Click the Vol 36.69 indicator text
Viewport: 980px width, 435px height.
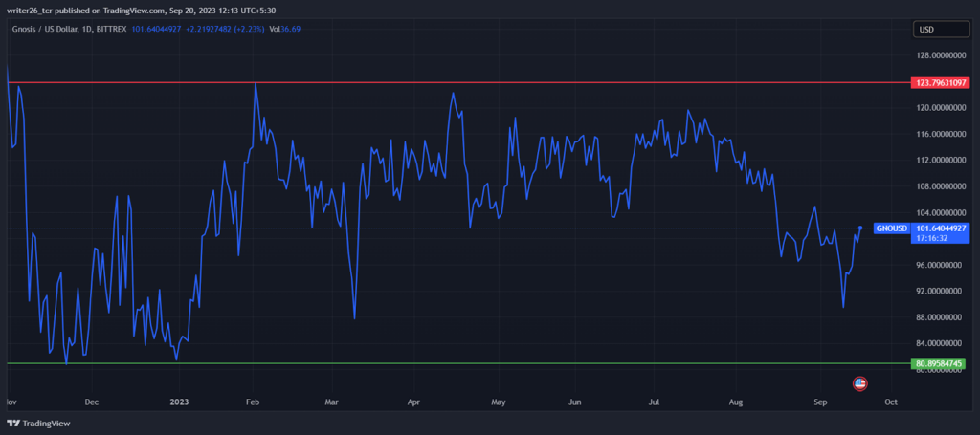click(x=283, y=29)
